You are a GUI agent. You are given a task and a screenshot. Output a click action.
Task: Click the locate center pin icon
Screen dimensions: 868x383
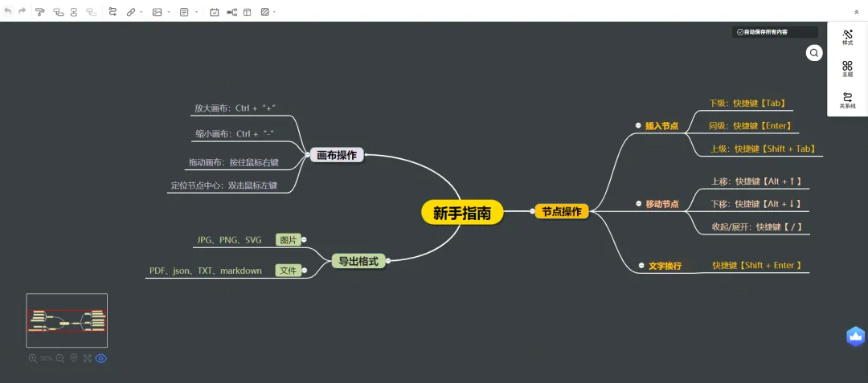point(74,358)
